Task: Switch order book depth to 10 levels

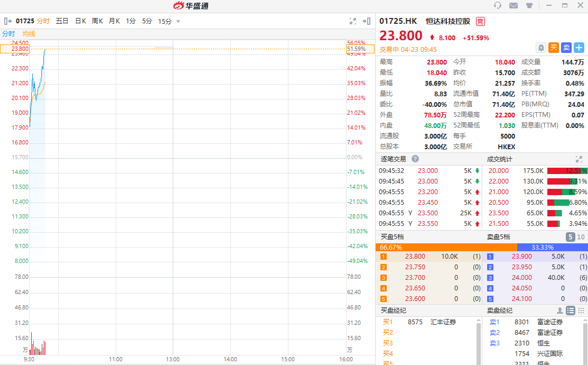Action: tap(581, 237)
